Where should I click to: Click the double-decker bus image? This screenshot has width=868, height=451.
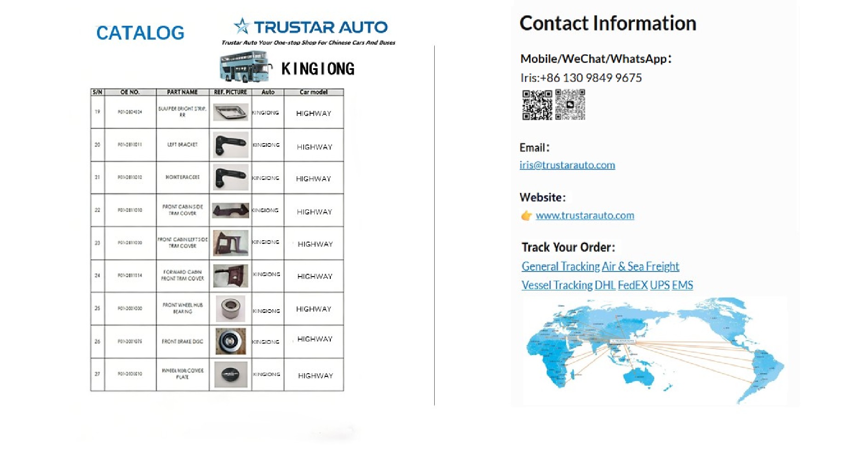245,67
